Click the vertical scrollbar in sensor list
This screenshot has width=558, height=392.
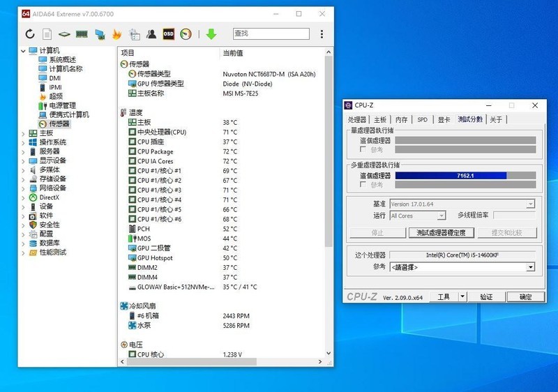click(329, 151)
